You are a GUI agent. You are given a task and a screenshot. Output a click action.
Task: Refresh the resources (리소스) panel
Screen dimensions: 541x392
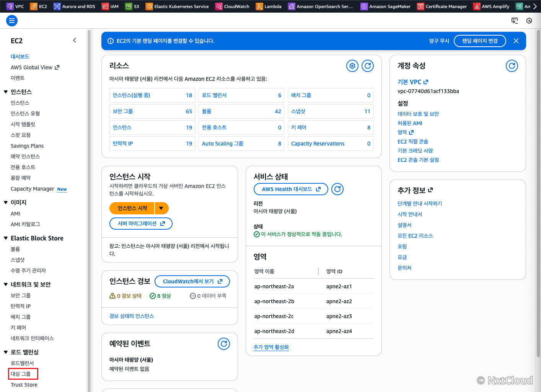[x=368, y=66]
